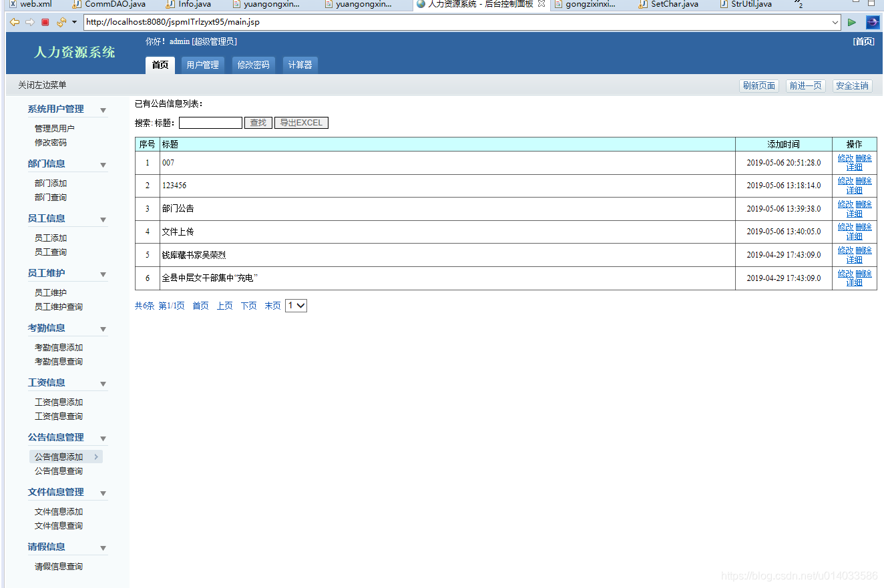The height and width of the screenshot is (588, 884).
Task: Click the red stop loading icon
Action: pos(45,22)
